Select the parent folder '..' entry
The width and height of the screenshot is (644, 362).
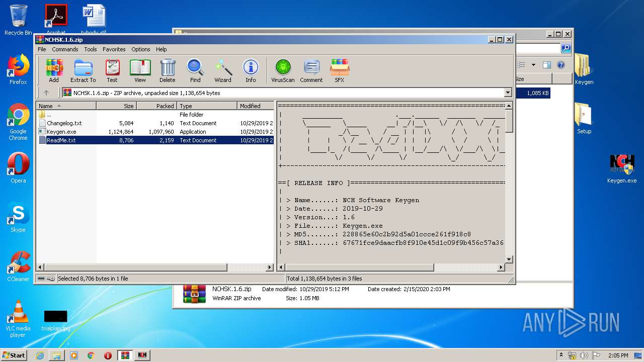[155, 115]
